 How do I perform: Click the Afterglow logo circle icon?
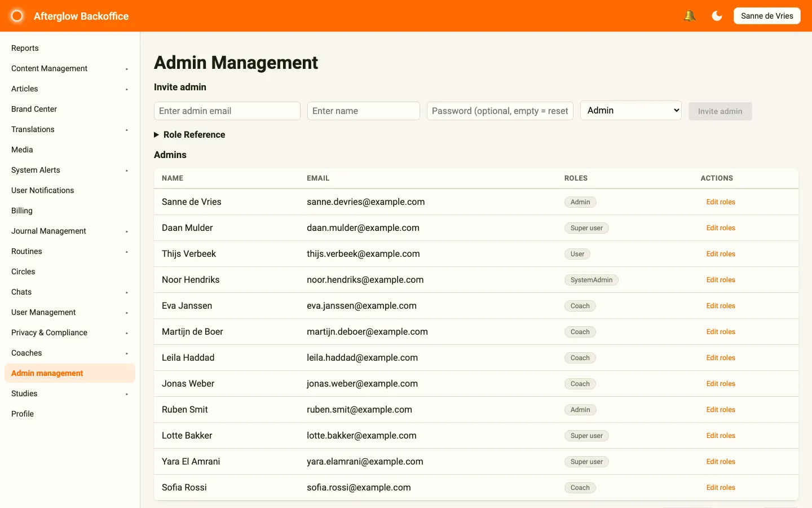point(17,16)
